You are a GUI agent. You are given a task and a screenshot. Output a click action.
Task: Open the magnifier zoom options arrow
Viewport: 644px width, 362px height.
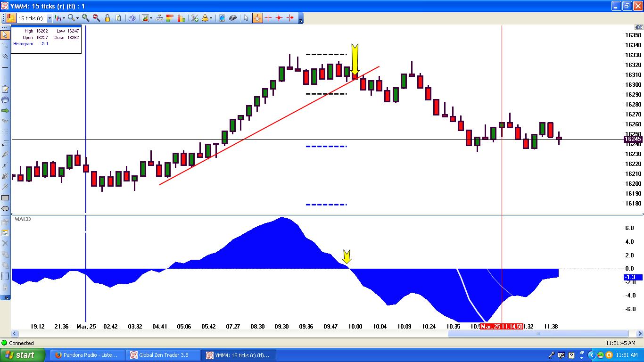click(77, 18)
